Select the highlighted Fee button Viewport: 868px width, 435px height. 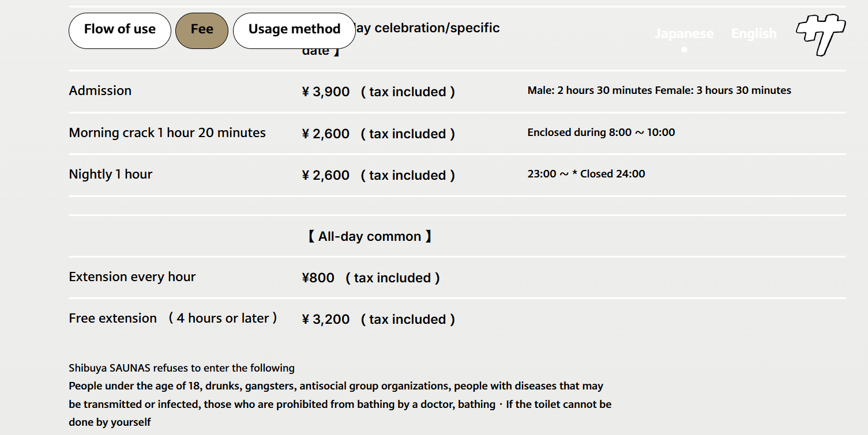pos(202,30)
